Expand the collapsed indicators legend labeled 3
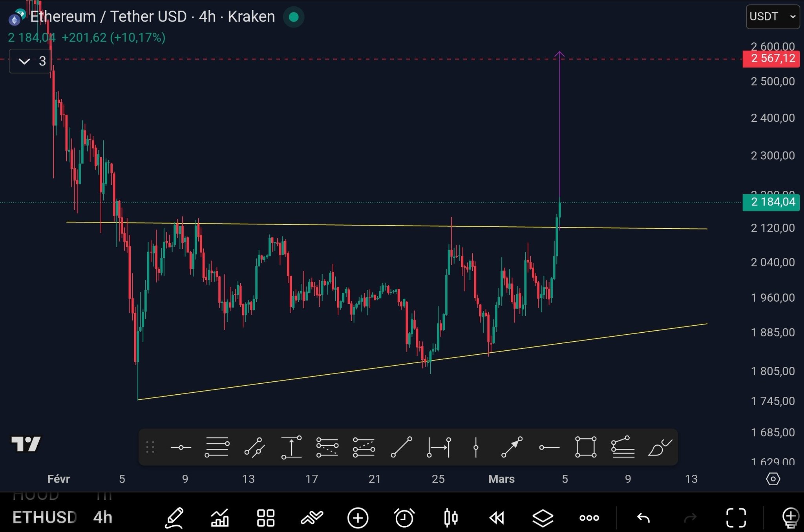The width and height of the screenshot is (804, 532). point(30,61)
